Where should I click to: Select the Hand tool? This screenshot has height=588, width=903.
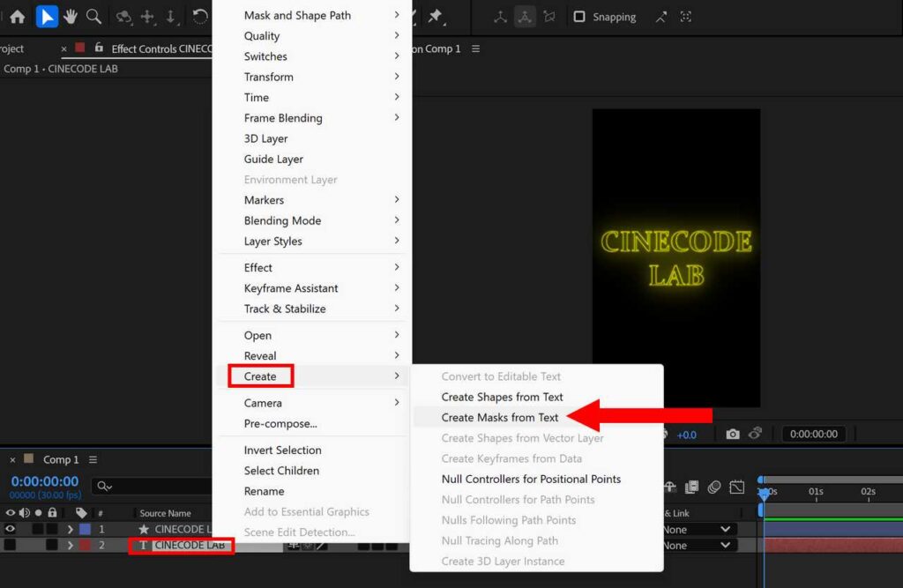(71, 17)
